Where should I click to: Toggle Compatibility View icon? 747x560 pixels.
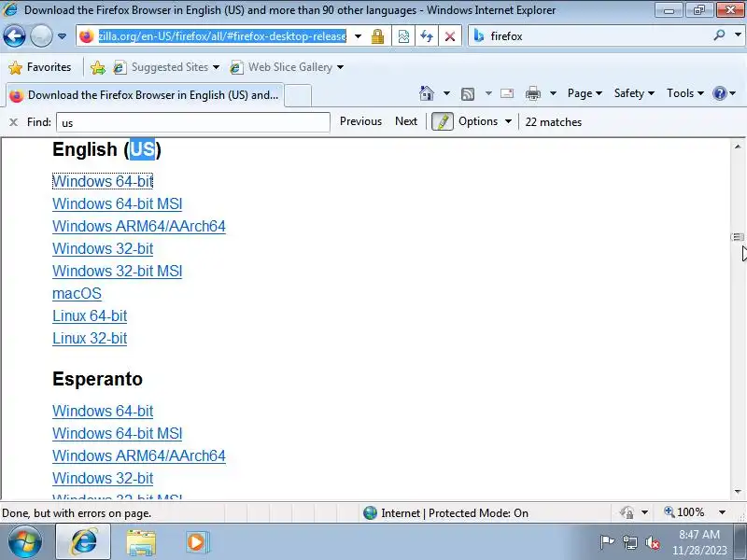coord(403,36)
